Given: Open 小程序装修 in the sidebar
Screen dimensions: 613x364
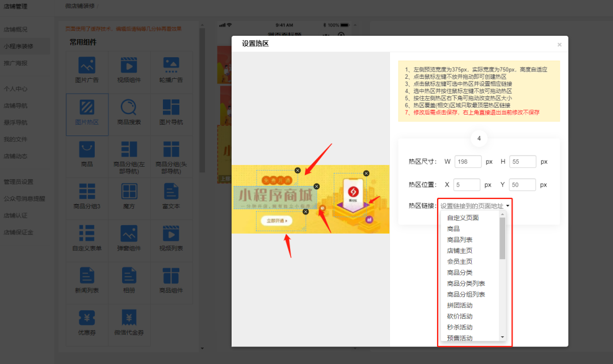Looking at the screenshot, I should [18, 46].
